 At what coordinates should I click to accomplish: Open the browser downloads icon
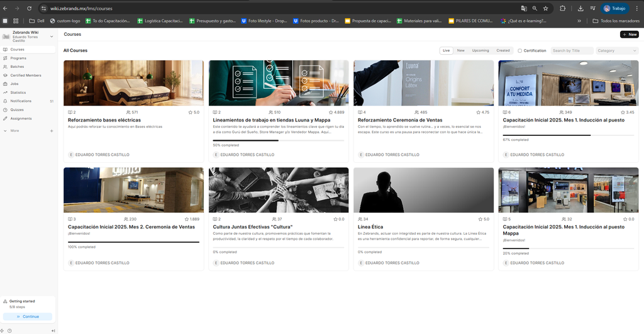point(580,8)
